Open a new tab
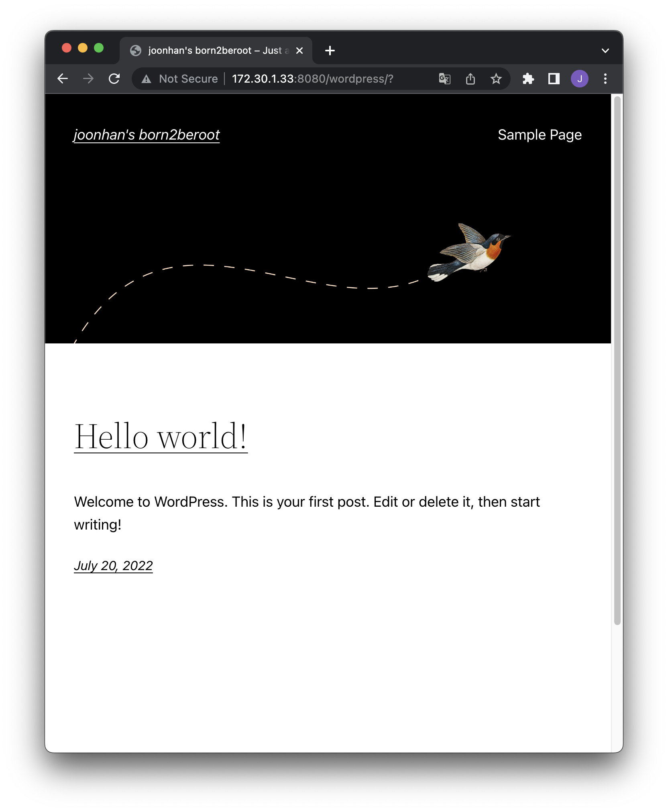 click(330, 51)
